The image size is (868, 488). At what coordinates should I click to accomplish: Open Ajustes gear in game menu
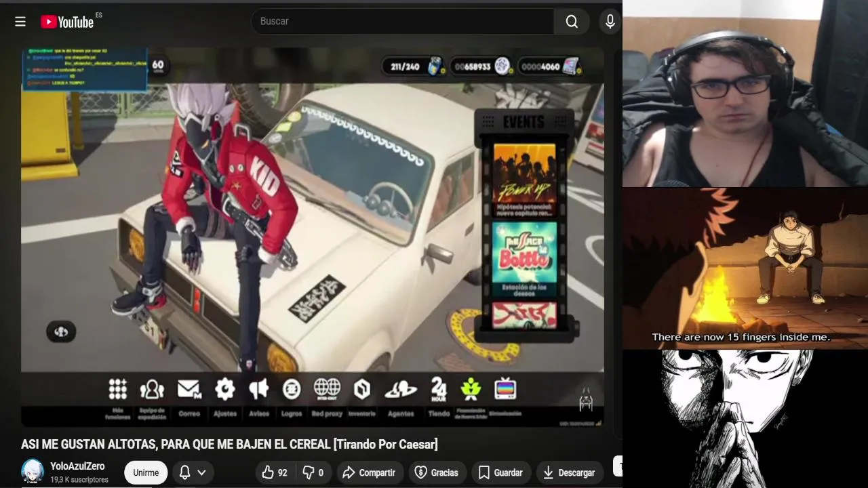pos(224,389)
